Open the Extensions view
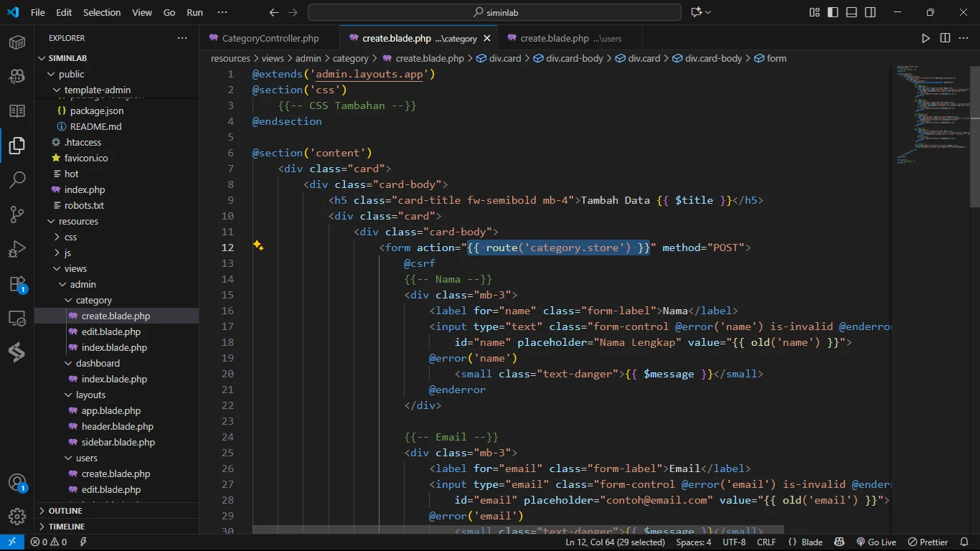Viewport: 980px width, 551px height. point(17,284)
